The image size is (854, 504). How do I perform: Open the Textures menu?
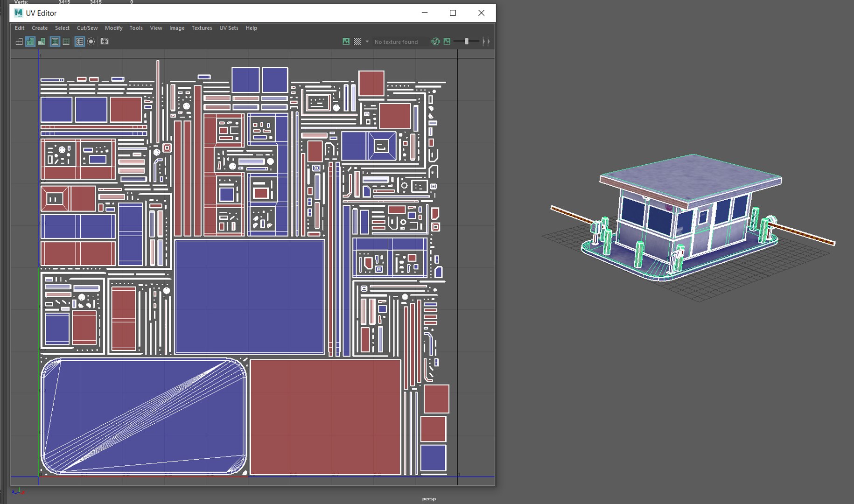point(202,28)
